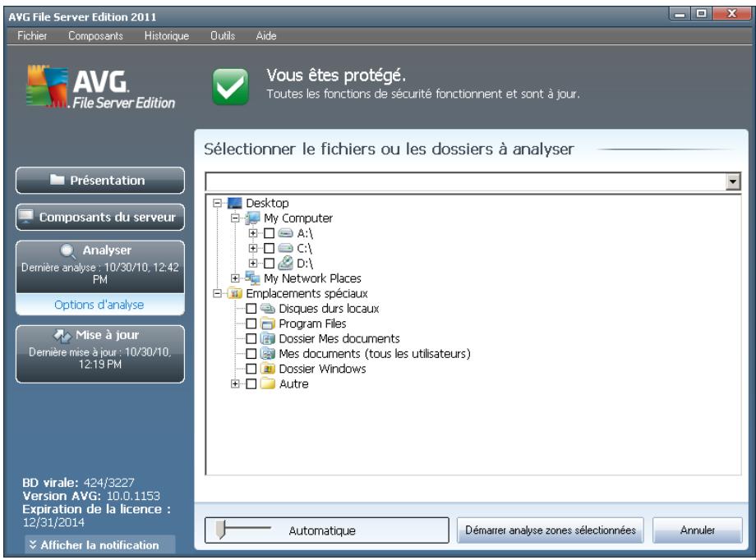Click the Annuler button
Image resolution: width=756 pixels, height=560 pixels.
click(697, 530)
